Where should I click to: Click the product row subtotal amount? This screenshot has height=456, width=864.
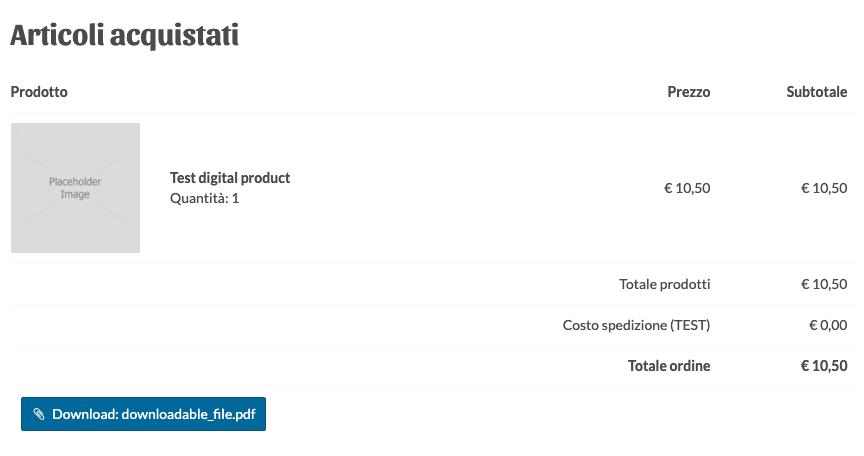(x=824, y=187)
